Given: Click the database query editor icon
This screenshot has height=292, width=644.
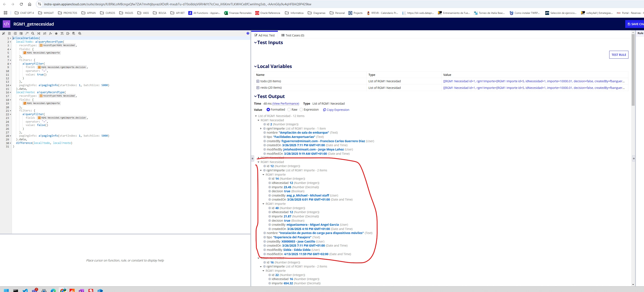Looking at the screenshot, I should pos(74,33).
